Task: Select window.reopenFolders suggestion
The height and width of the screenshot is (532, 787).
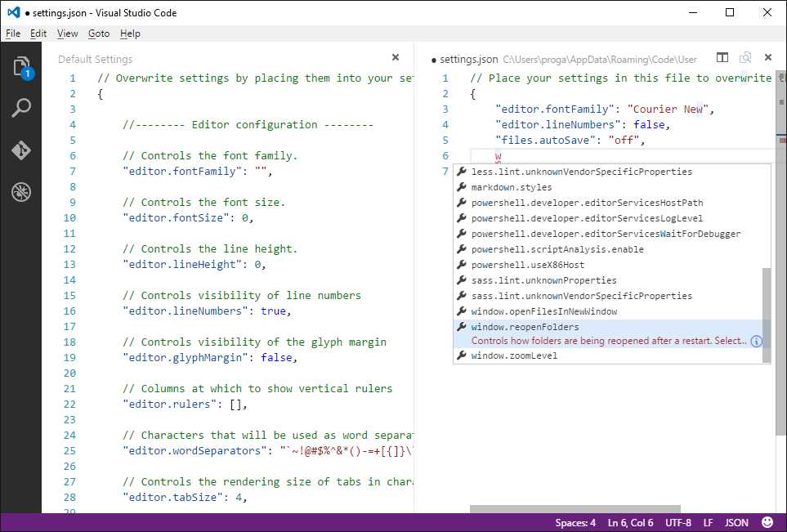Action: [x=608, y=333]
